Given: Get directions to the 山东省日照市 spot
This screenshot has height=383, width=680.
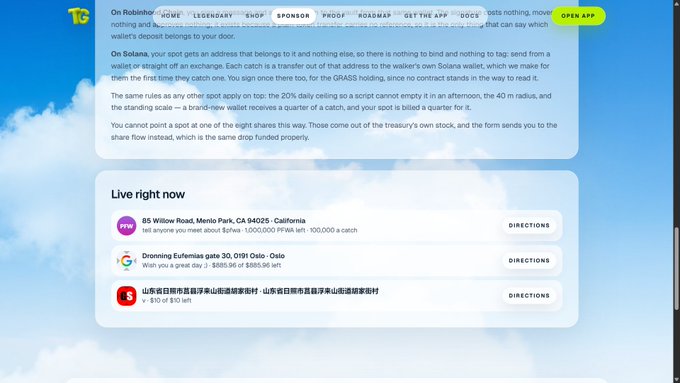Looking at the screenshot, I should (529, 296).
